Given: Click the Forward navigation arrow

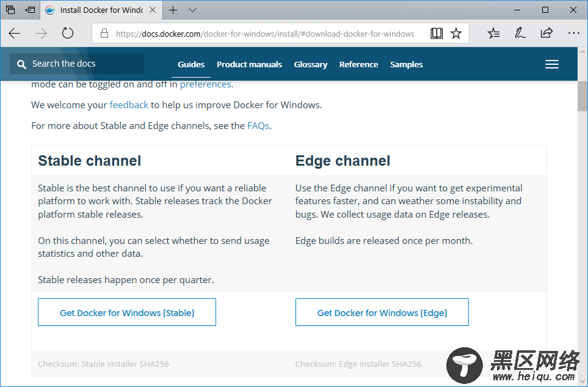Looking at the screenshot, I should coord(41,34).
